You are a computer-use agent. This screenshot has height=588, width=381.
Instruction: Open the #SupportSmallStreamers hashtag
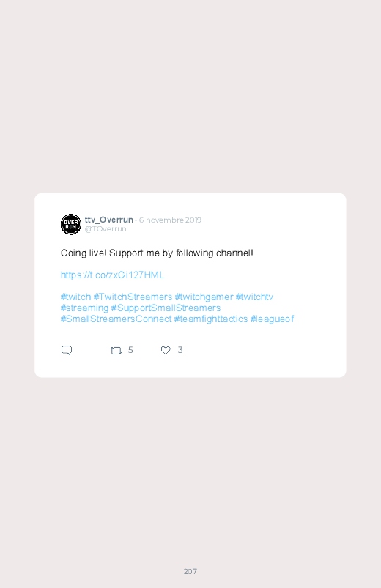pyautogui.click(x=166, y=308)
